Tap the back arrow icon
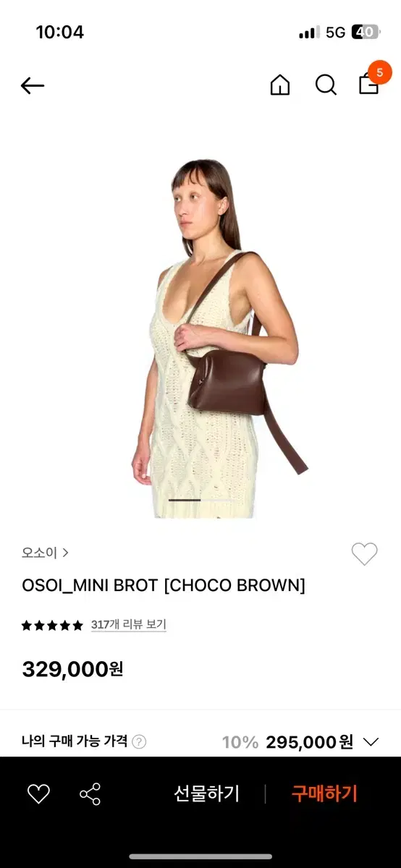This screenshot has height=868, width=401. point(33,86)
